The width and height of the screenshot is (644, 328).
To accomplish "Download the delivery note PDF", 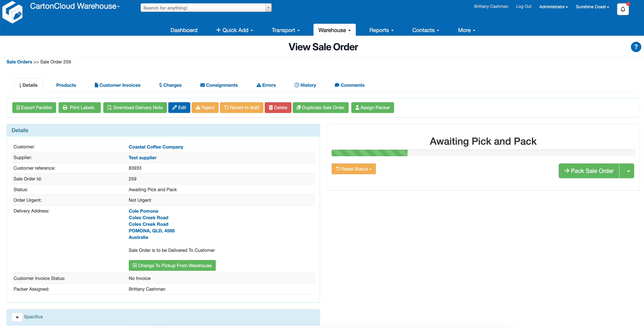I will point(135,107).
